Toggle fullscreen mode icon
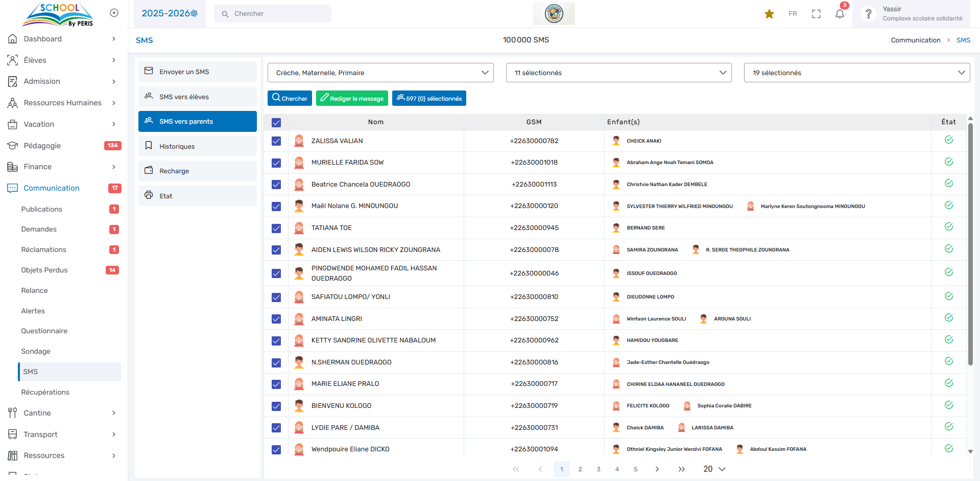The width and height of the screenshot is (980, 481). (x=816, y=14)
